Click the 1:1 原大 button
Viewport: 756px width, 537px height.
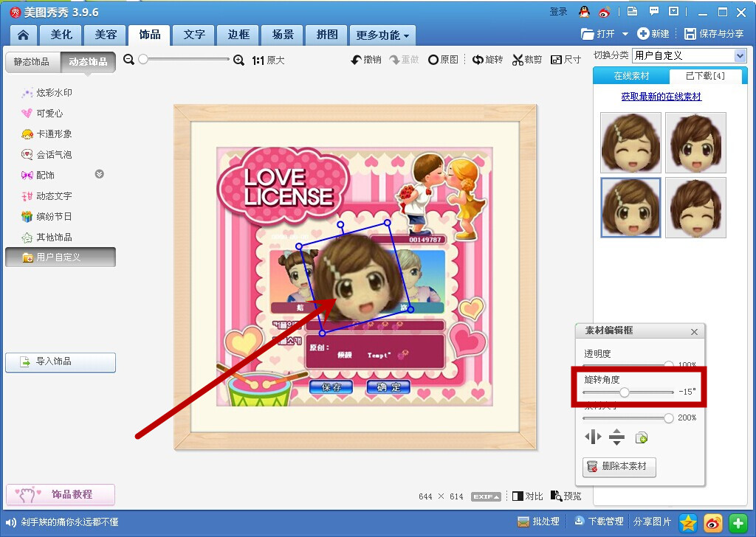(x=268, y=60)
